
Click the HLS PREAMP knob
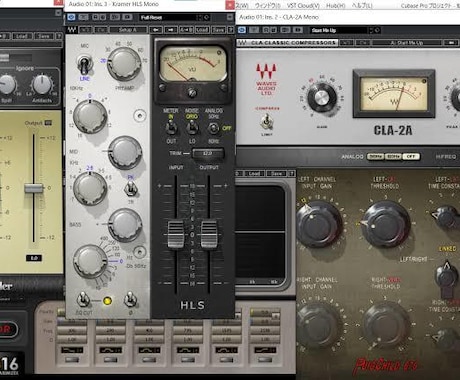point(124,64)
